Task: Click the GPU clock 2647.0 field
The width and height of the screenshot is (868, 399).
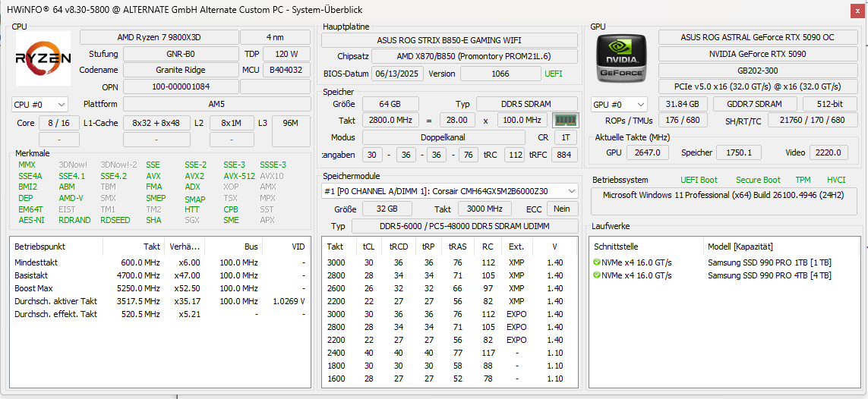Action: [648, 152]
